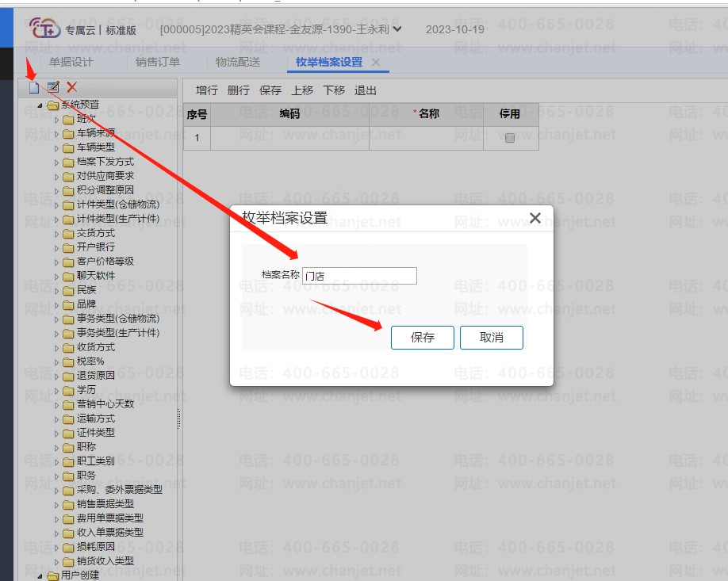
Task: Select 销售票据类型 tree item
Action: (x=105, y=504)
